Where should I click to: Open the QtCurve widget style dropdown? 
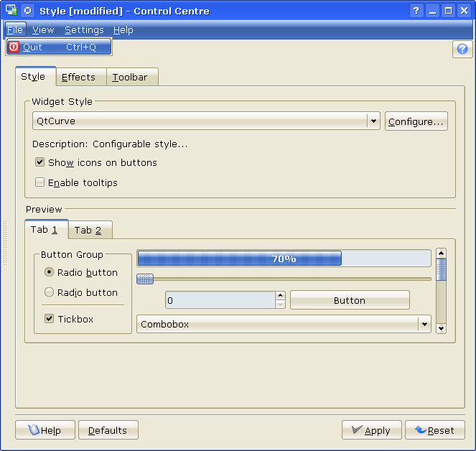[206, 121]
